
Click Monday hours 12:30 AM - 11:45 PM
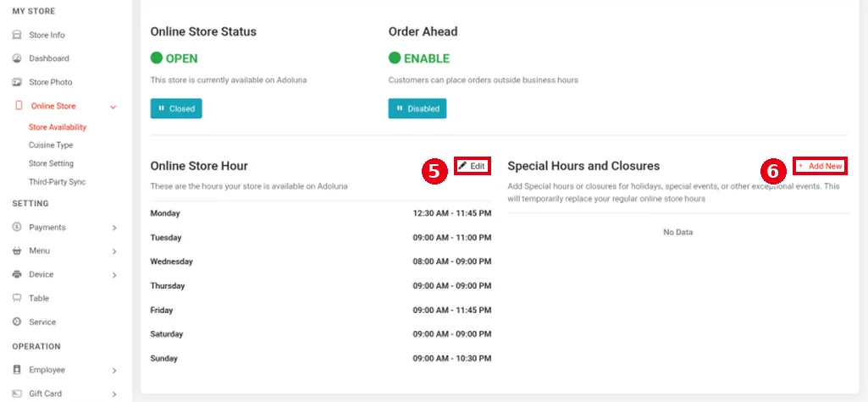point(451,213)
